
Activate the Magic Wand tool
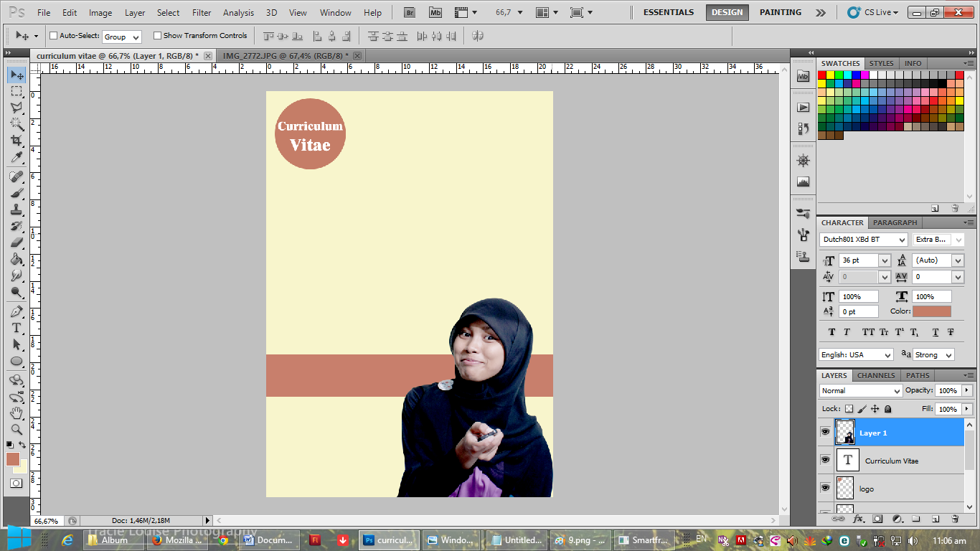tap(17, 124)
